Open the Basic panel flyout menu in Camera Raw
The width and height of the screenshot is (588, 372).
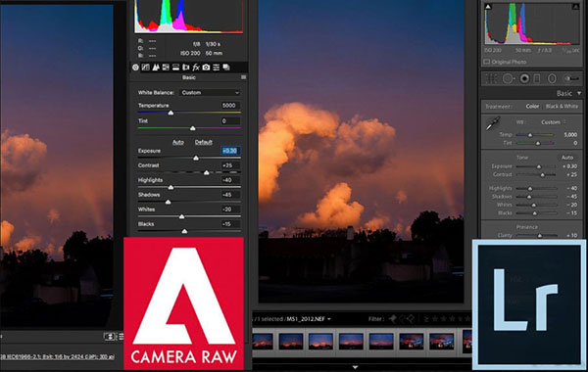click(244, 77)
